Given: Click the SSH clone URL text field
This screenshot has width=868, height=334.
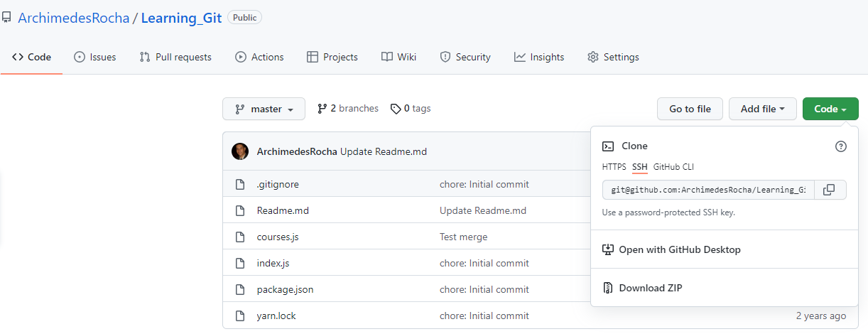Looking at the screenshot, I should pos(708,190).
